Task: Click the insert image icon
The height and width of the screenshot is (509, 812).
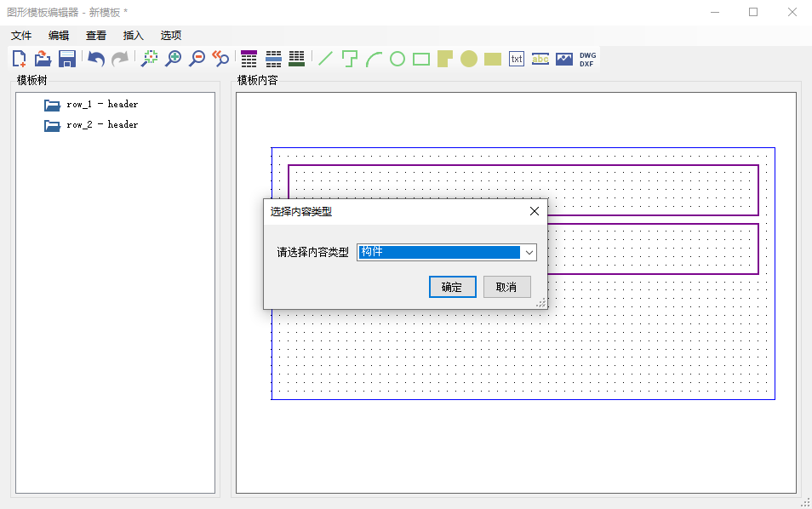Action: click(564, 59)
